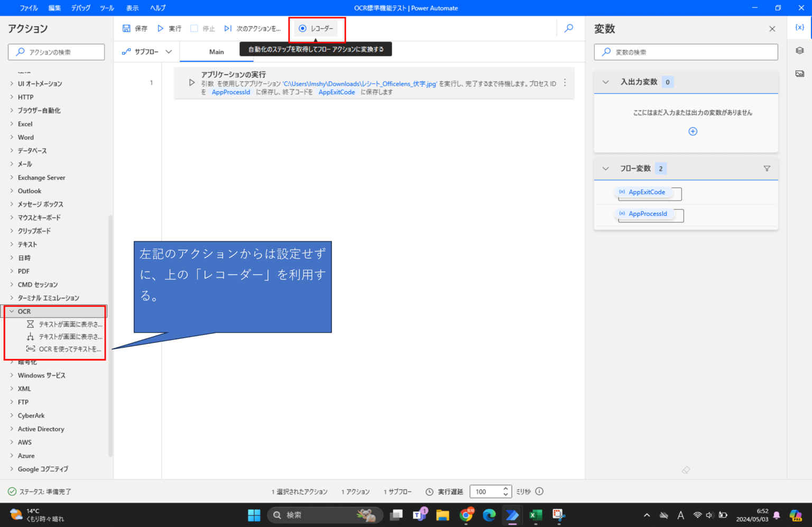Open Excel from the taskbar

click(x=535, y=515)
